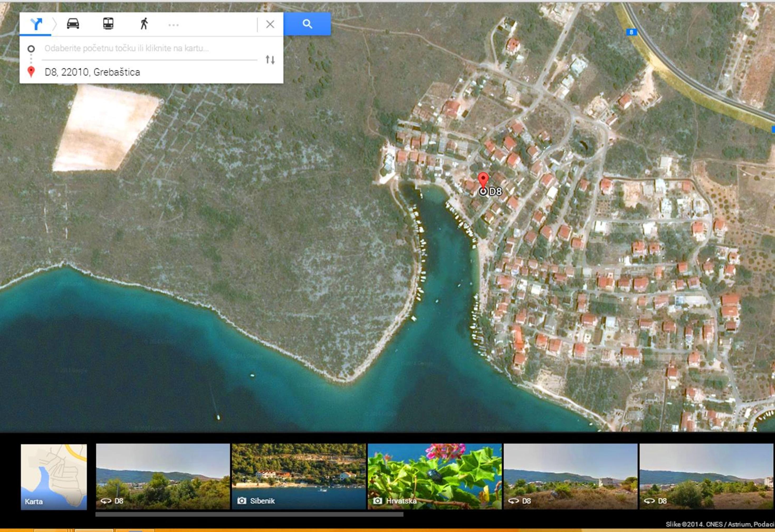Swap start and destination points
Image resolution: width=775 pixels, height=532 pixels.
[270, 60]
